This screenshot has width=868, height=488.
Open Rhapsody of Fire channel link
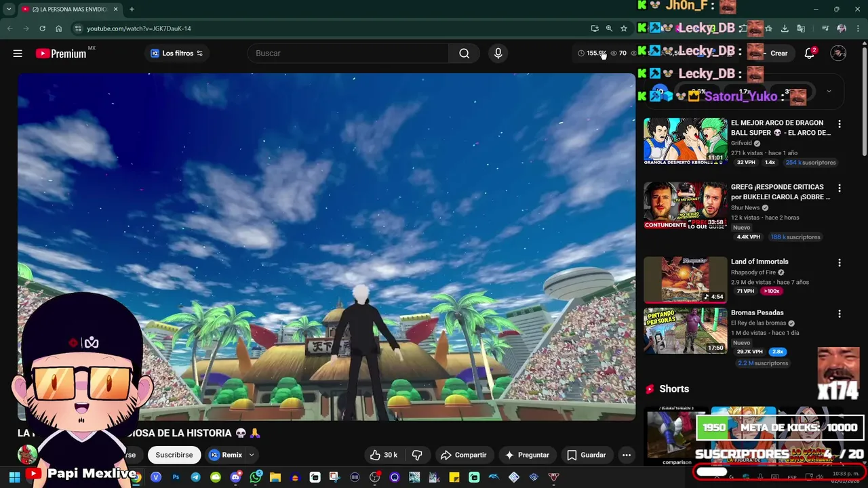[753, 272]
